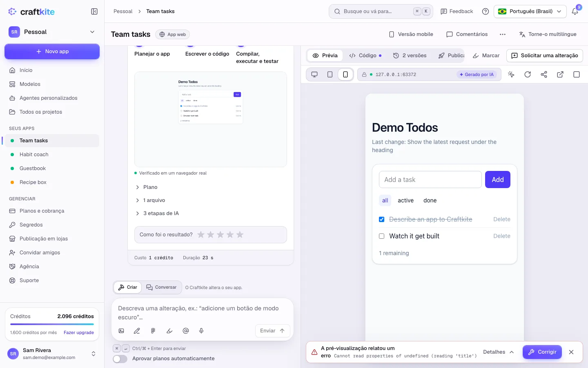Click the share icon in preview toolbar

(544, 74)
